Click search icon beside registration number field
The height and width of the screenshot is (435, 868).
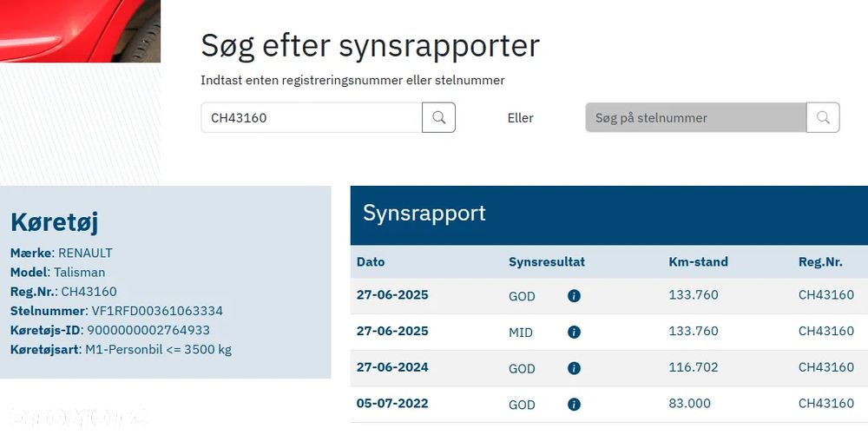coord(439,118)
